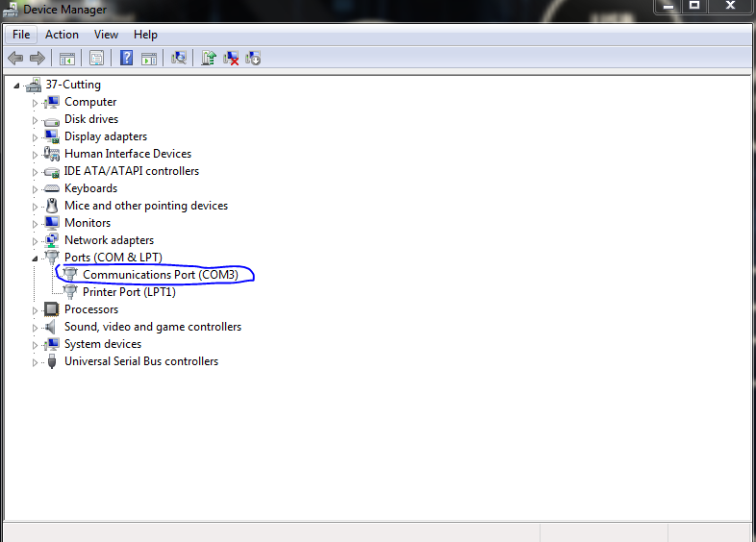This screenshot has height=542, width=756.
Task: Select the Mice and other pointing devices label
Action: click(x=146, y=206)
